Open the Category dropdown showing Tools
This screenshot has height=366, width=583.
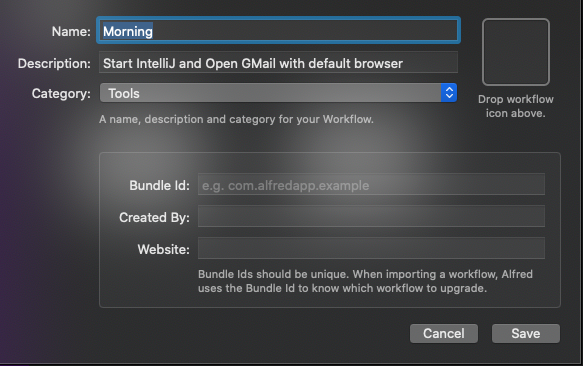pos(278,93)
